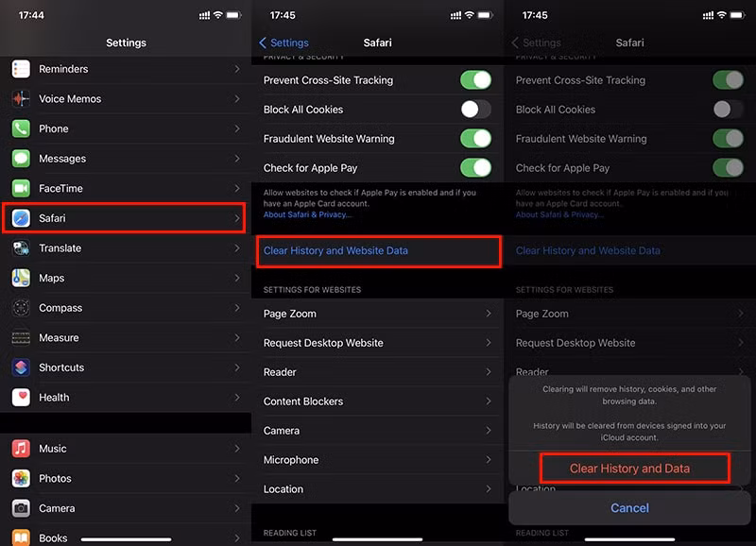Toggle dimmed Block All Cookies in right screen
The width and height of the screenshot is (756, 546).
(728, 110)
